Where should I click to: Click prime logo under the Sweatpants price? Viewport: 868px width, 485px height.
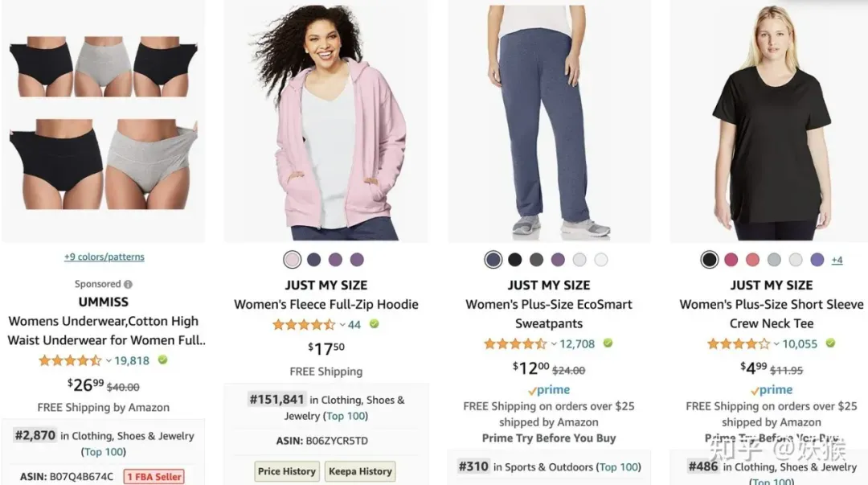549,390
